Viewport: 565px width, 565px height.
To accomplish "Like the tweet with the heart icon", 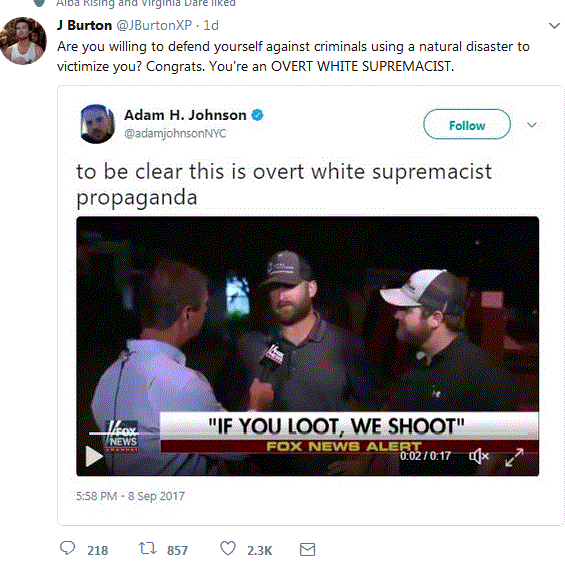I will pyautogui.click(x=228, y=548).
